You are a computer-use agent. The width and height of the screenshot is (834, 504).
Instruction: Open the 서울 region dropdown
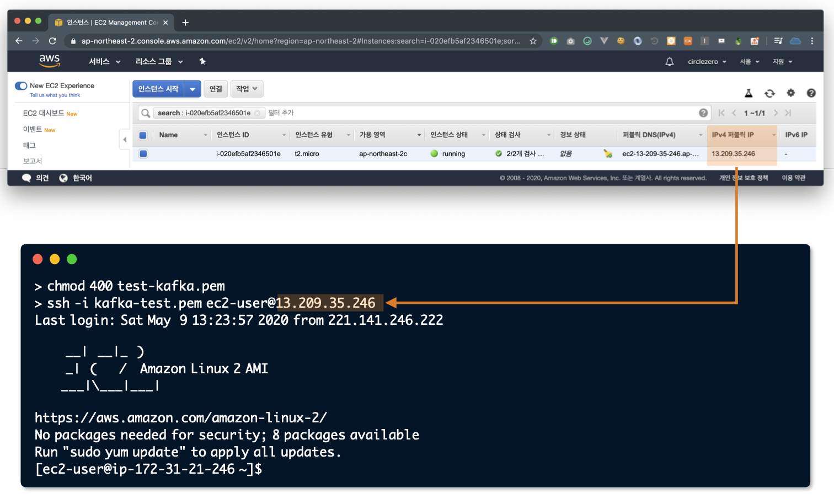pyautogui.click(x=750, y=62)
